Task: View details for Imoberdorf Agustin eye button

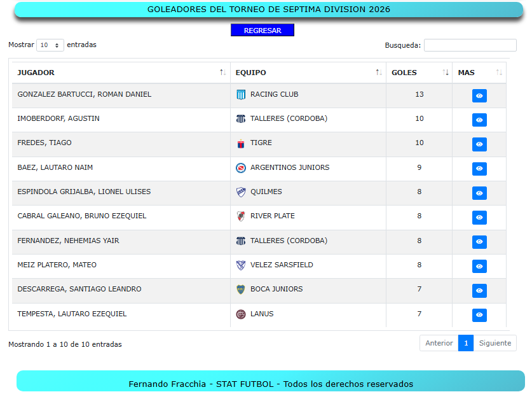Action: tap(479, 120)
